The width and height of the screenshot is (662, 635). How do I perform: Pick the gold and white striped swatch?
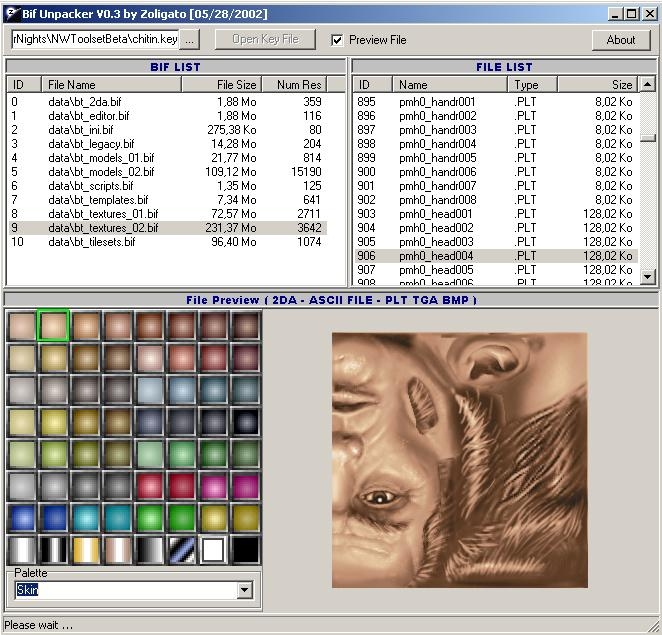point(86,550)
